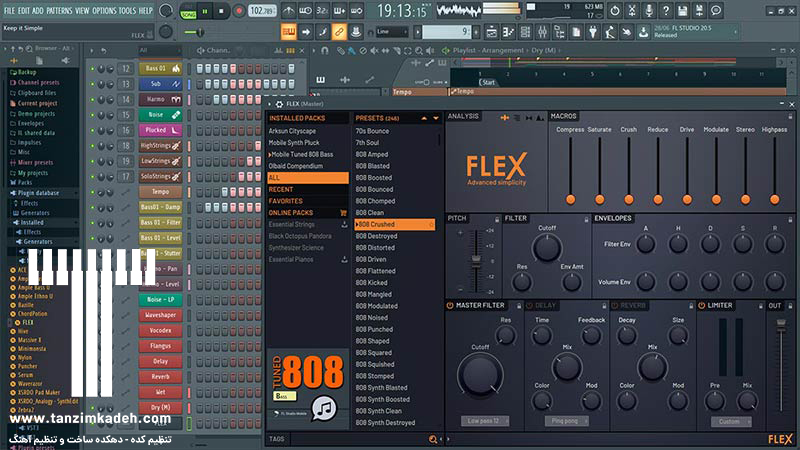
Task: Click the FLEX OUT volume slider
Action: tap(781, 324)
